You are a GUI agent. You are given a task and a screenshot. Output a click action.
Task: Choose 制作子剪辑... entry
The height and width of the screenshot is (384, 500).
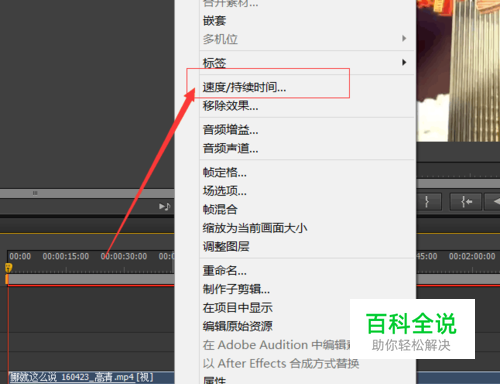(236, 289)
